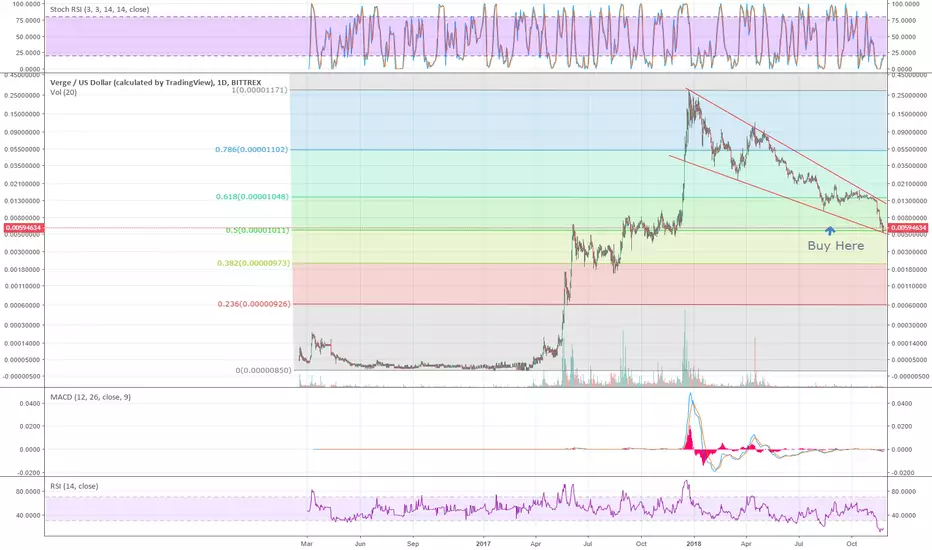Viewport: 932px width, 550px height.
Task: Click the Jun label on the time axis
Action: tap(360, 543)
